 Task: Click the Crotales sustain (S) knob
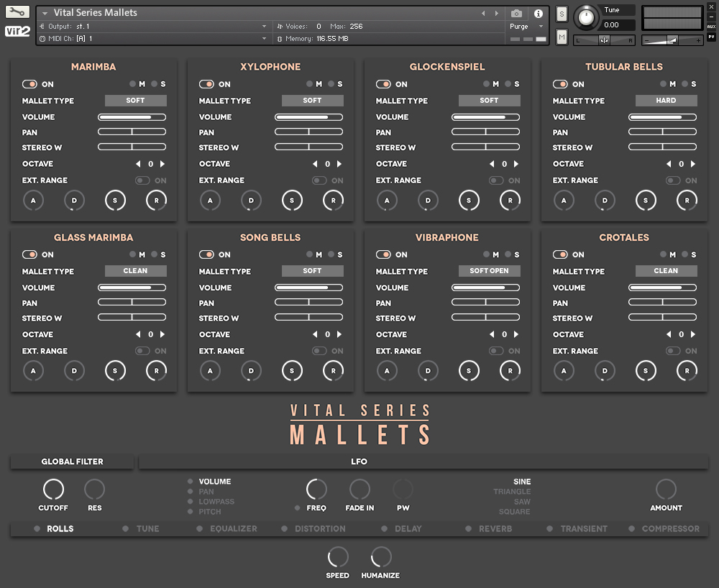[x=646, y=371]
